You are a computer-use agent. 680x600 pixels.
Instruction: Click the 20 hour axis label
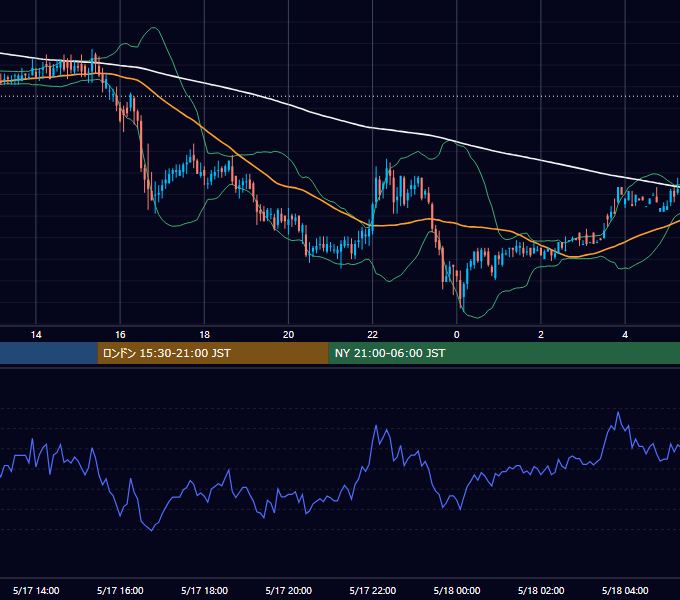[288, 335]
